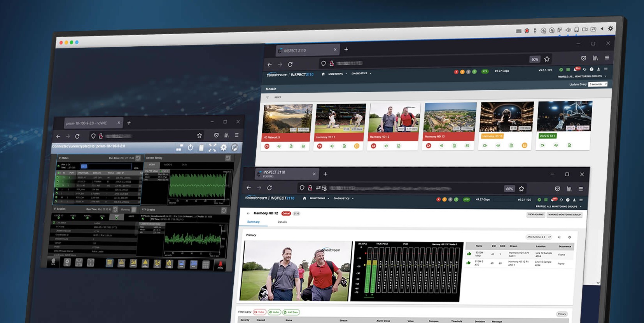644x323 pixels.
Task: Open Diagnostics dropdown in Harmony HD 12 window
Action: click(343, 198)
